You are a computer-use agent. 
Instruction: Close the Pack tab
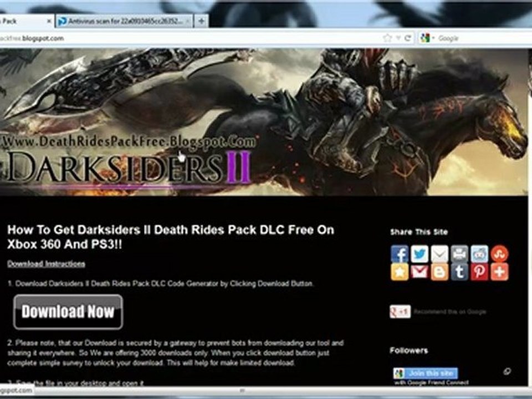(49, 22)
